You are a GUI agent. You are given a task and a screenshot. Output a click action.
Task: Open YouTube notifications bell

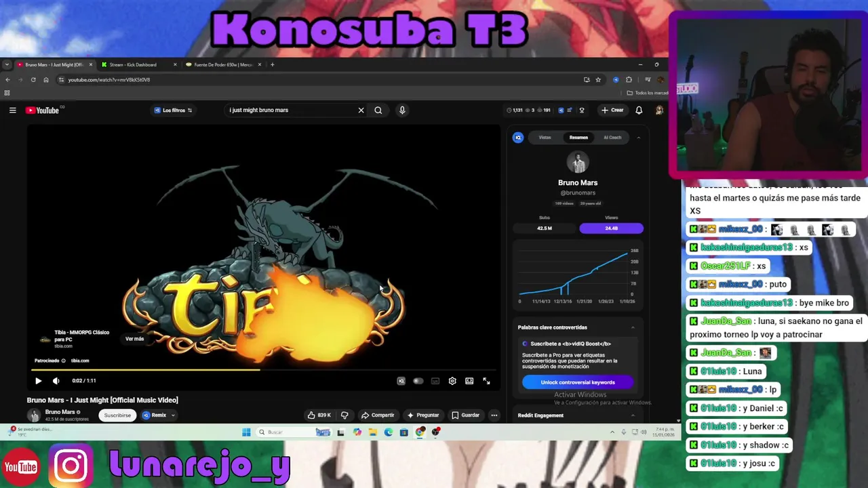tap(639, 110)
